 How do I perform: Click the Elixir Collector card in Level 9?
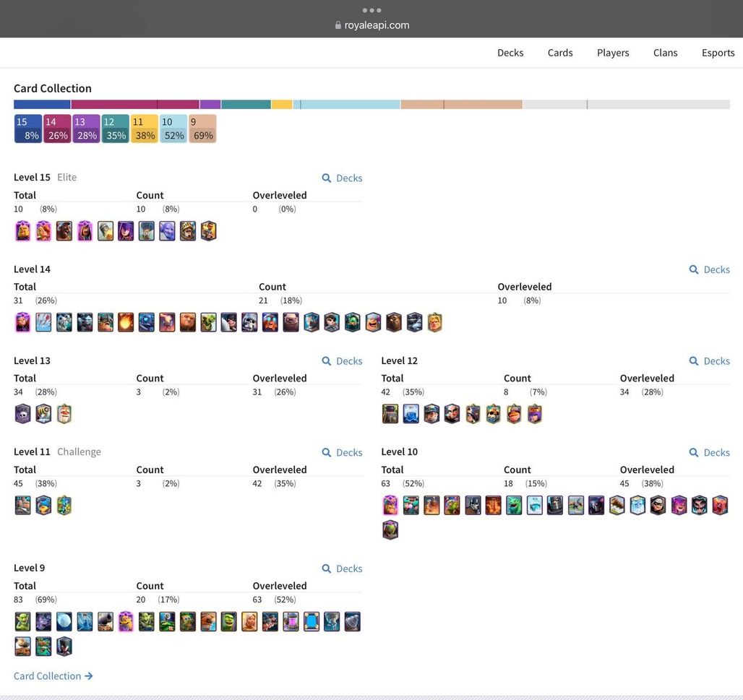[x=291, y=621]
